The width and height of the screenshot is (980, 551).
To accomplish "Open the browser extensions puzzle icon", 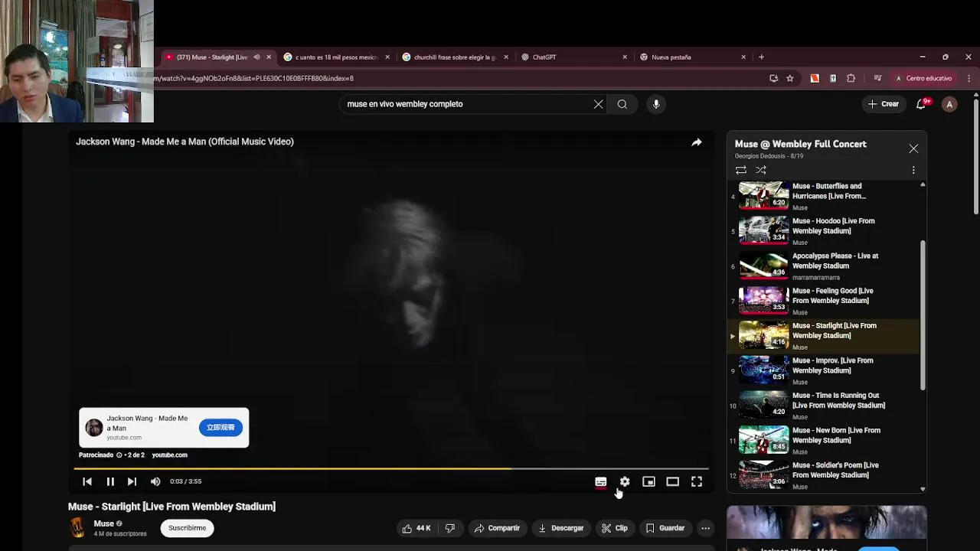I will click(x=851, y=78).
